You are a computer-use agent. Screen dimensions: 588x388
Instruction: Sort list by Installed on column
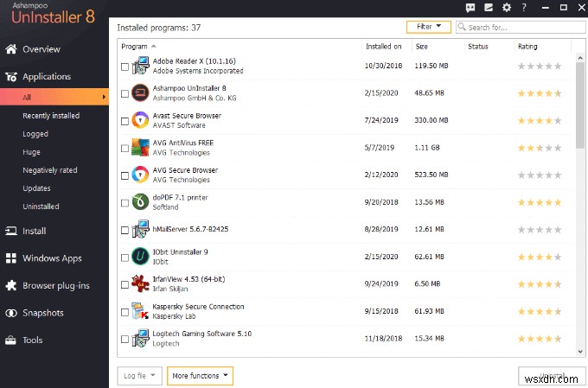pyautogui.click(x=384, y=46)
